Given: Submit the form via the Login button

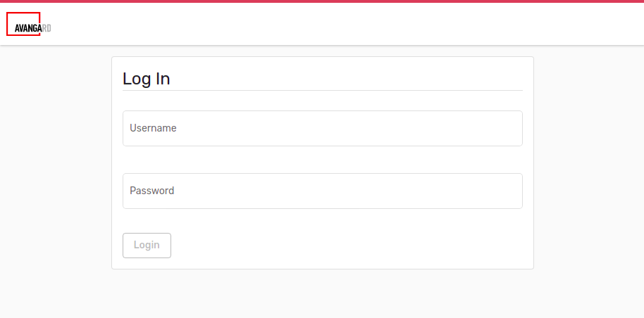Looking at the screenshot, I should pyautogui.click(x=147, y=246).
